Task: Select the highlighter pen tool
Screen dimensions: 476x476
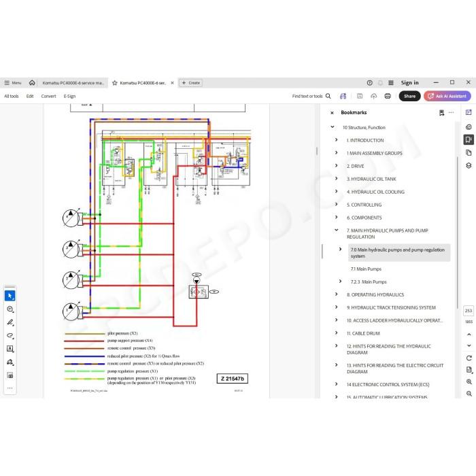Action: click(x=10, y=322)
